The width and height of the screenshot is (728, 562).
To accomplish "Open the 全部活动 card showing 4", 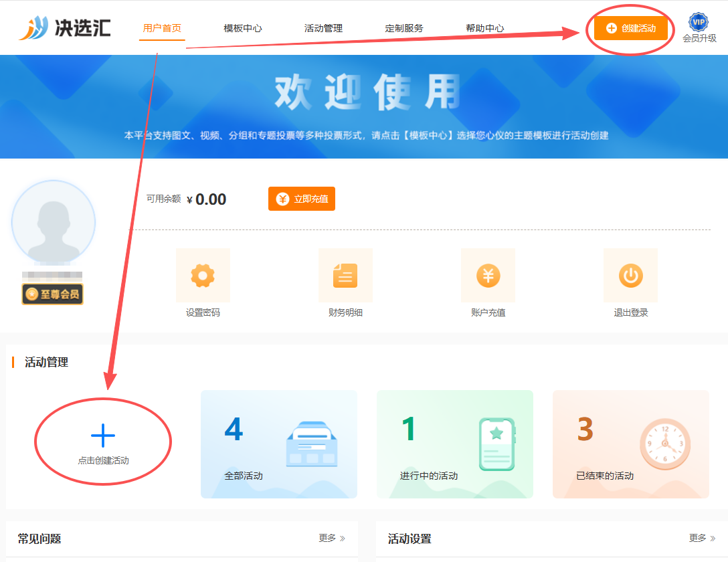I will click(x=278, y=444).
